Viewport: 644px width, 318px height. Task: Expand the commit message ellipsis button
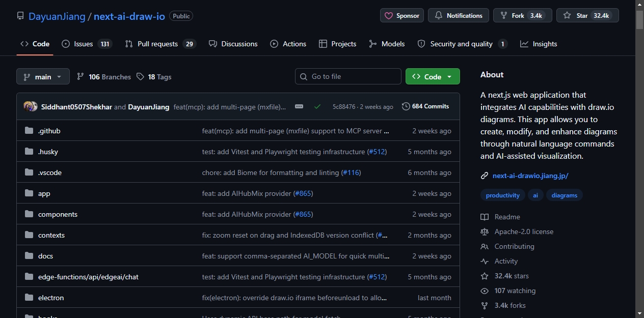pos(299,106)
